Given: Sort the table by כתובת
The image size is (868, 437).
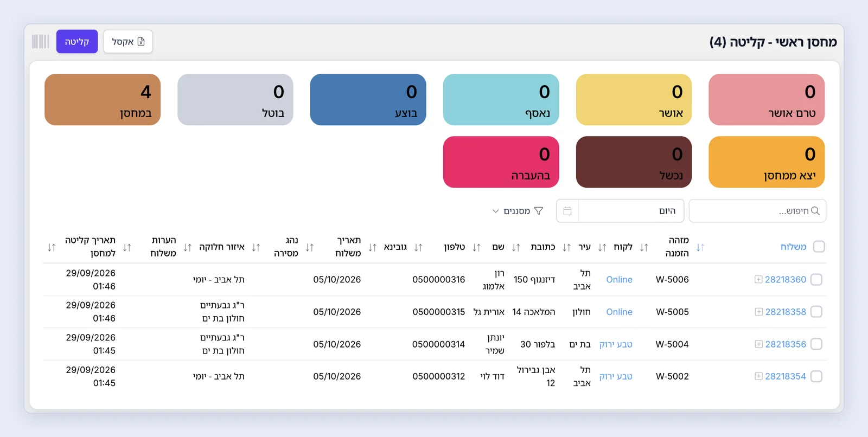Looking at the screenshot, I should tap(516, 247).
